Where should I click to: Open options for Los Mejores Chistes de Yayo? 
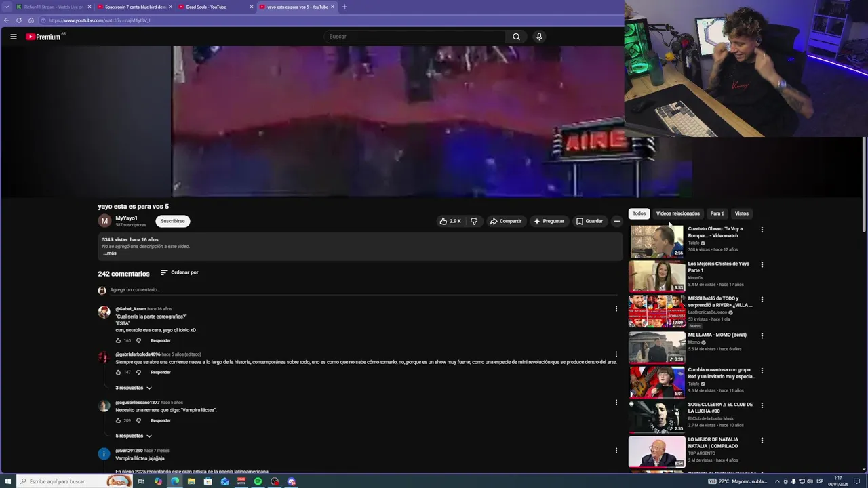coord(762,265)
